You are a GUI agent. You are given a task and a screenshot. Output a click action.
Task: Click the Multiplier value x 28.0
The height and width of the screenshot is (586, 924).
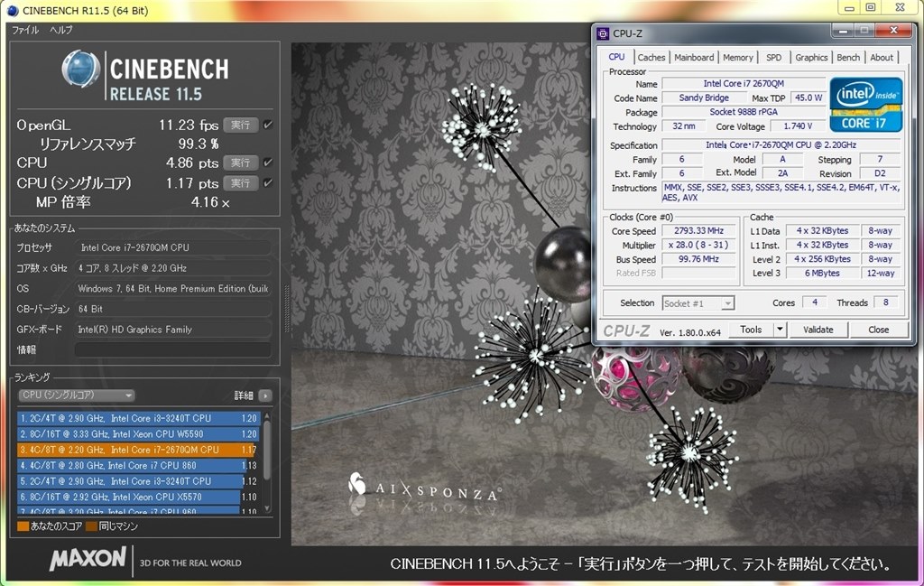[x=699, y=245]
